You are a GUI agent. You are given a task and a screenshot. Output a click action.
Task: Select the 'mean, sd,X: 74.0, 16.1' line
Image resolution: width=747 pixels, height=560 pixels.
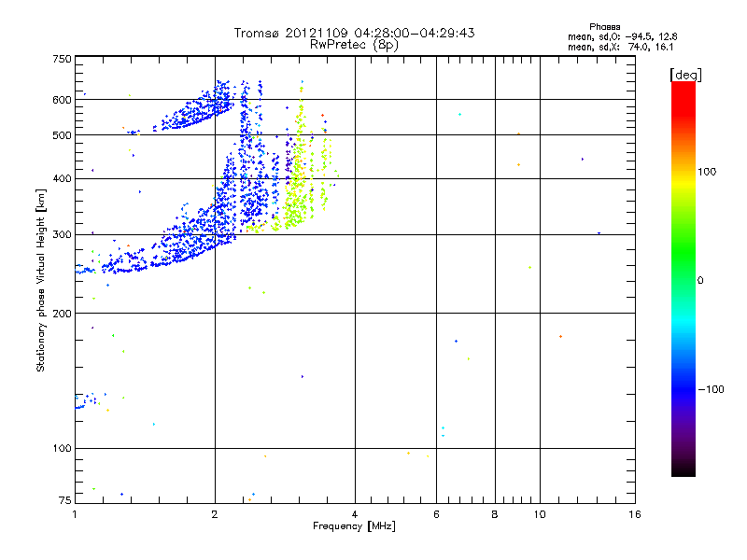[x=620, y=48]
